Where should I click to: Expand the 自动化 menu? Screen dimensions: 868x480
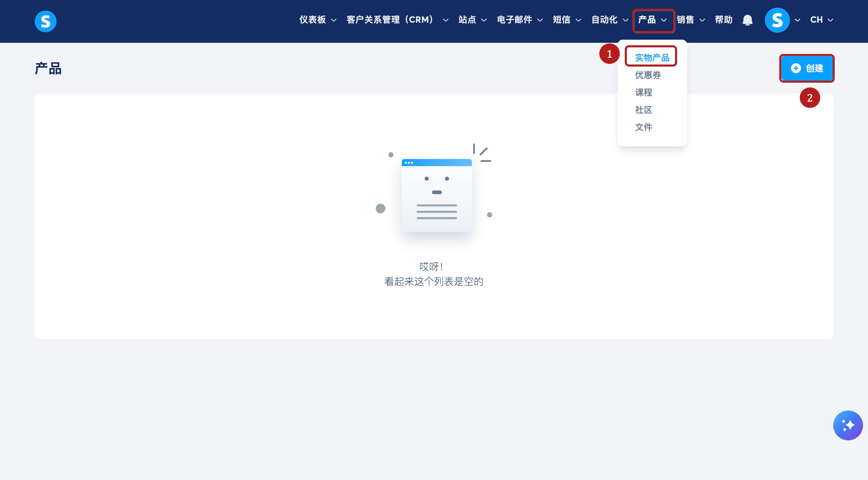609,20
